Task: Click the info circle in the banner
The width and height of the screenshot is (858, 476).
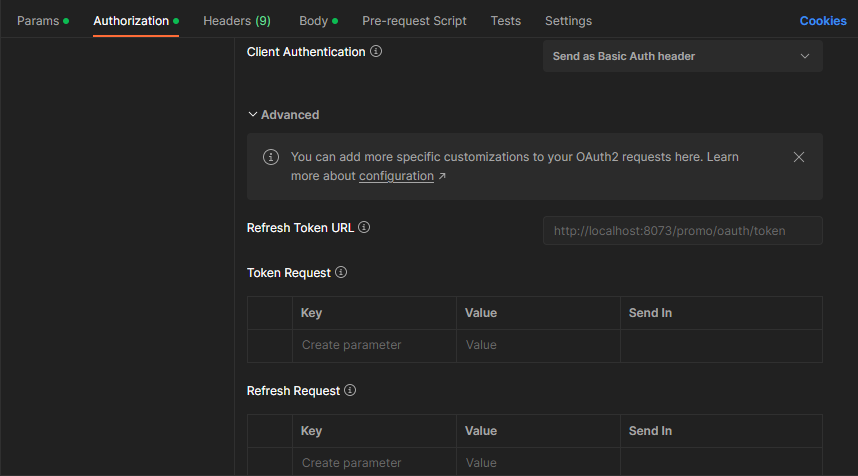Action: coord(270,157)
